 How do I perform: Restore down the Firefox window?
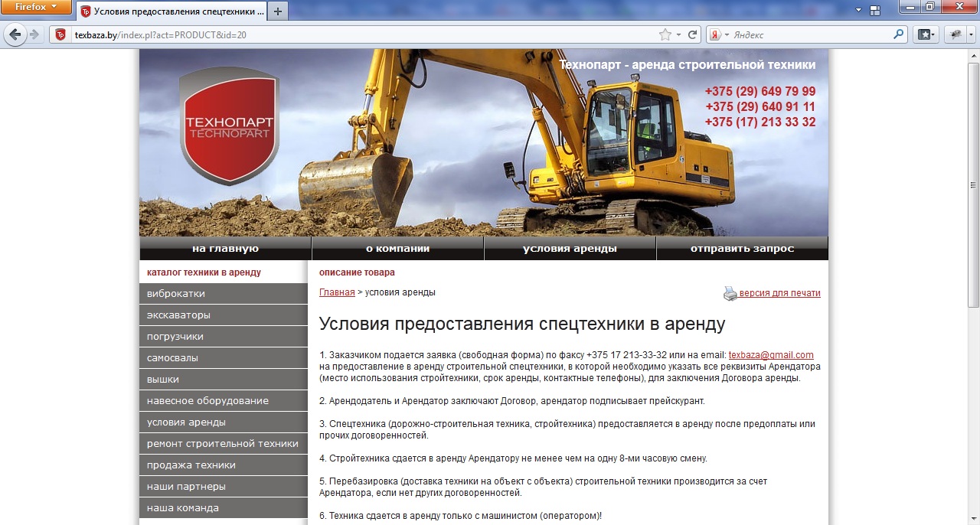pyautogui.click(x=929, y=7)
